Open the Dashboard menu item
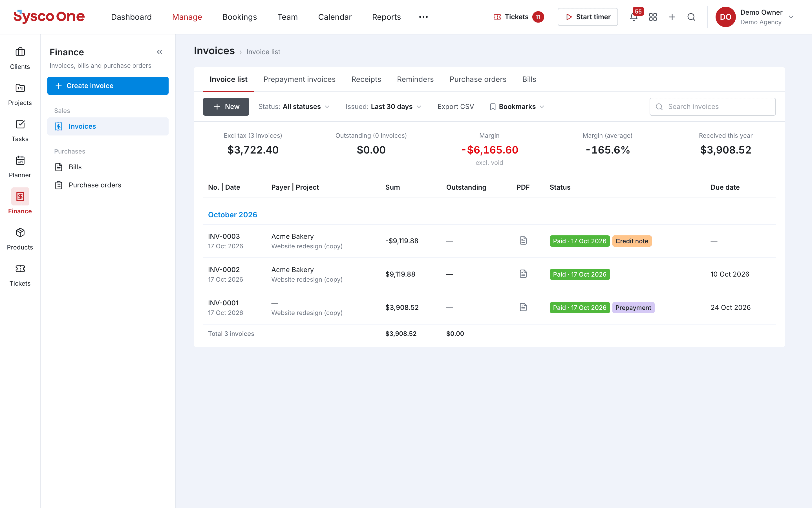 131,17
